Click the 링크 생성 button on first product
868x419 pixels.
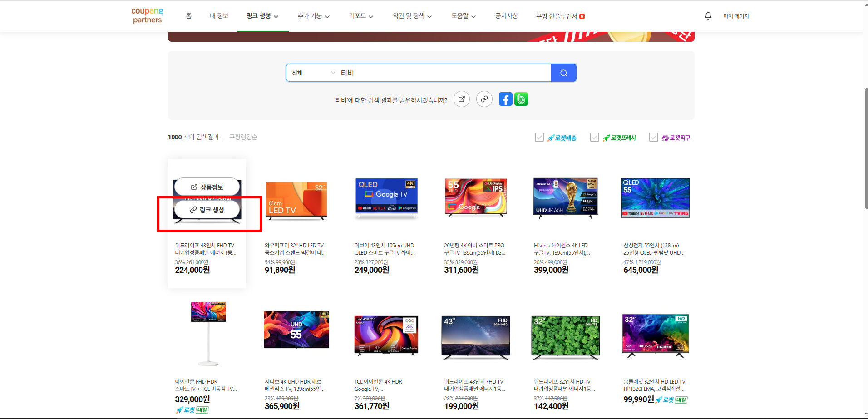click(x=207, y=210)
